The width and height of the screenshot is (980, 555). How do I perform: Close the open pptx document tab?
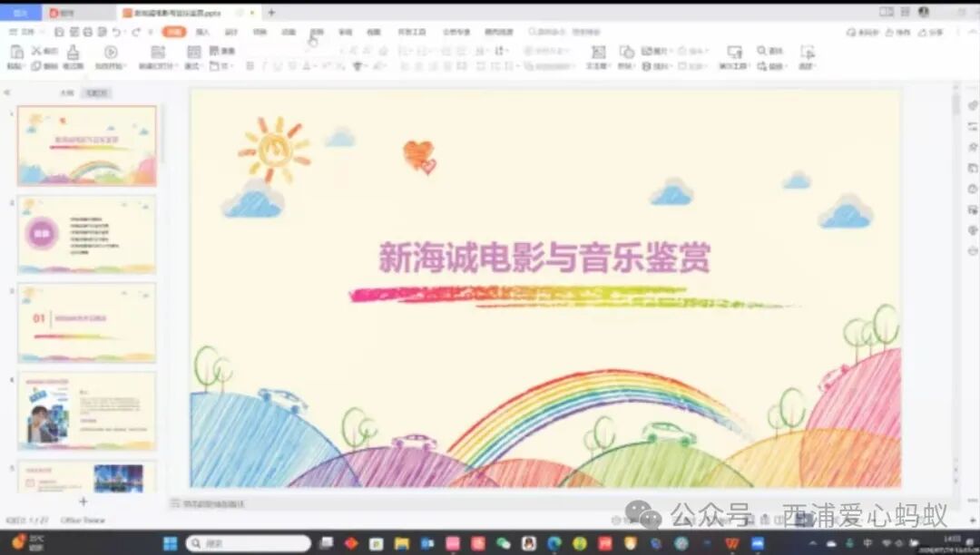pos(253,13)
